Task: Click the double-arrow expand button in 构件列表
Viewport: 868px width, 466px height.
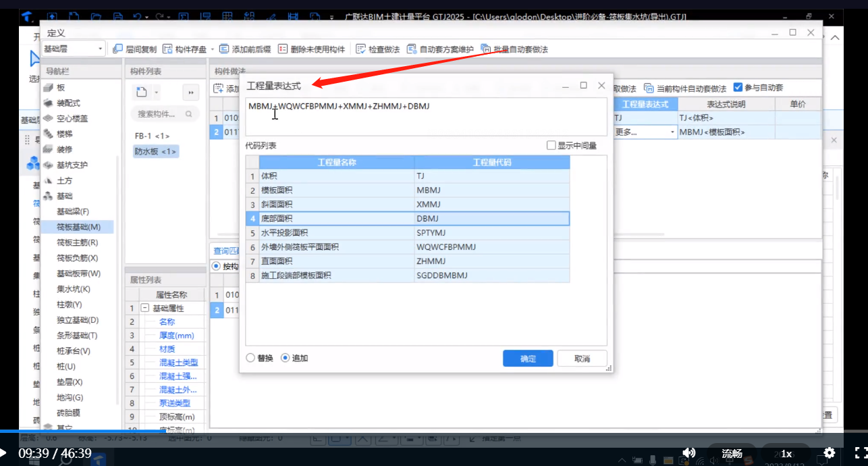Action: coord(191,93)
